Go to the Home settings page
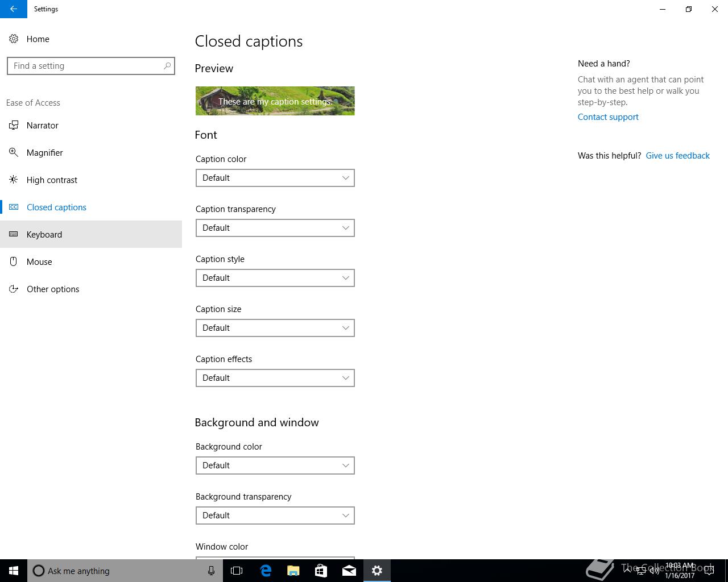Screen dimensions: 728x582 point(91,39)
